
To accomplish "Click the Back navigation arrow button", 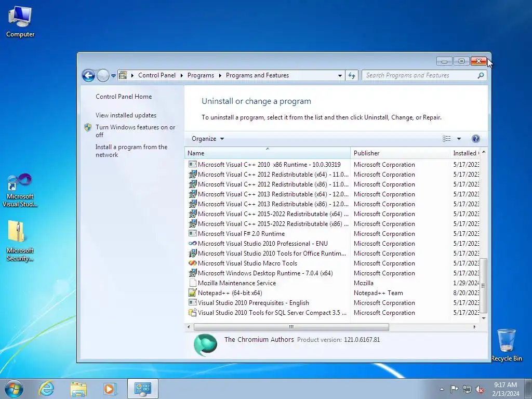I will 88,75.
